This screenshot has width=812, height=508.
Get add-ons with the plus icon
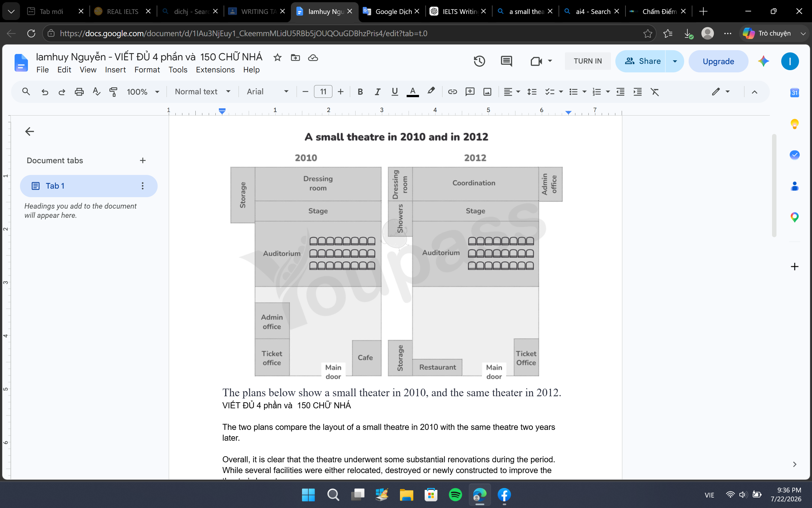795,267
